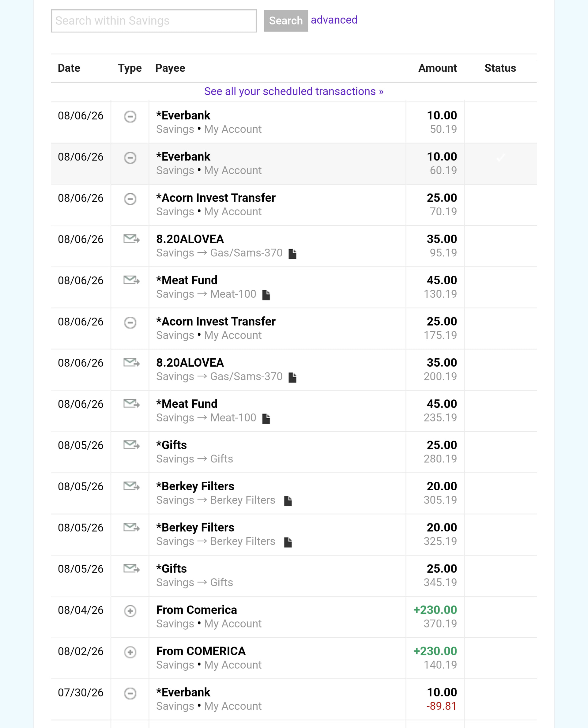This screenshot has height=728, width=588.
Task: Click transfer icon on Gifts row with balance 280.19
Action: pos(131,445)
